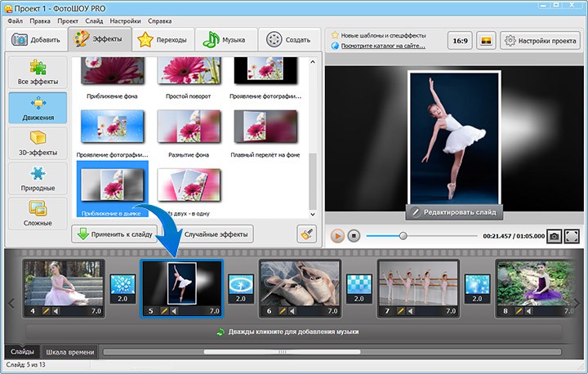Screen dimensions: 588x374
Task: Click the Play button under the preview
Action: click(337, 235)
